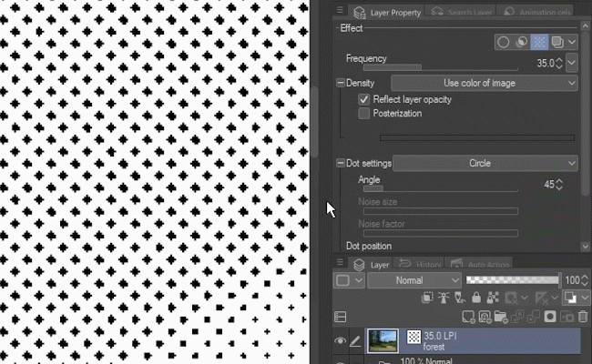Image resolution: width=592 pixels, height=364 pixels.
Task: Click the palette color square button
Action: click(342, 280)
